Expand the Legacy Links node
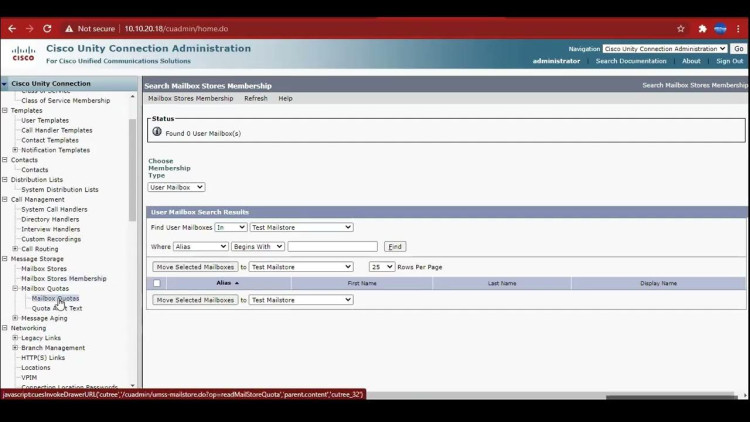The width and height of the screenshot is (750, 422). (15, 338)
